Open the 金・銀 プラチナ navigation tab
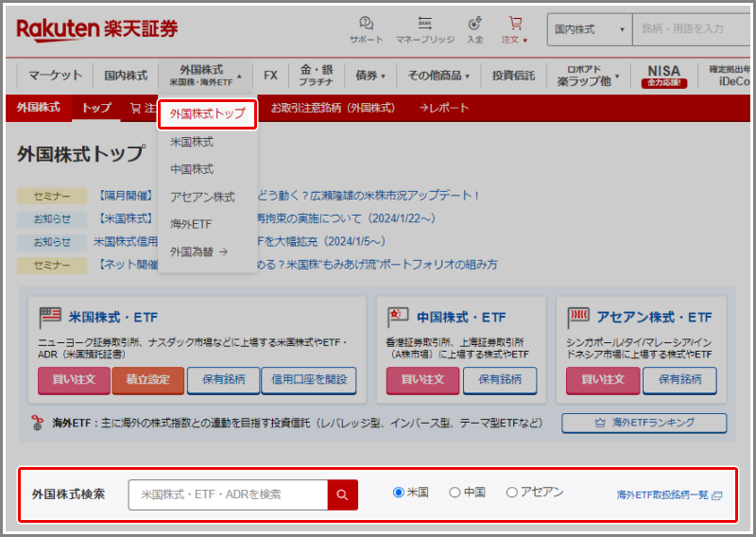This screenshot has width=756, height=537. [317, 76]
